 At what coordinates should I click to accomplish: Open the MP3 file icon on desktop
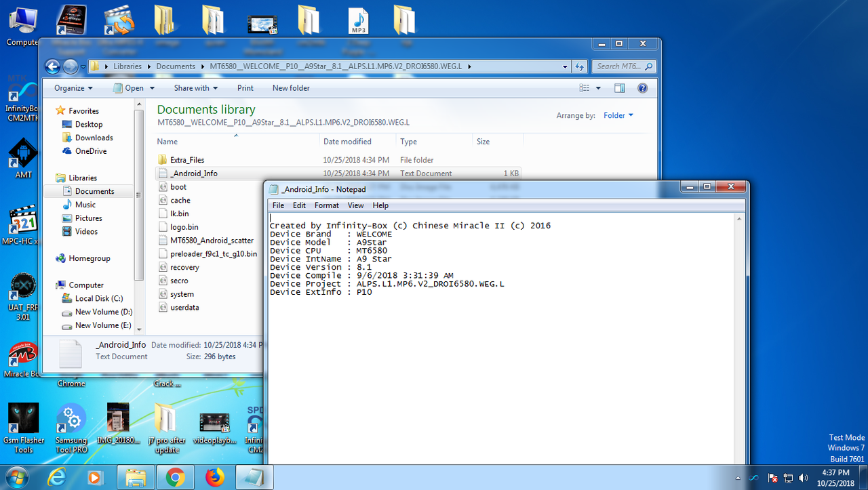358,20
